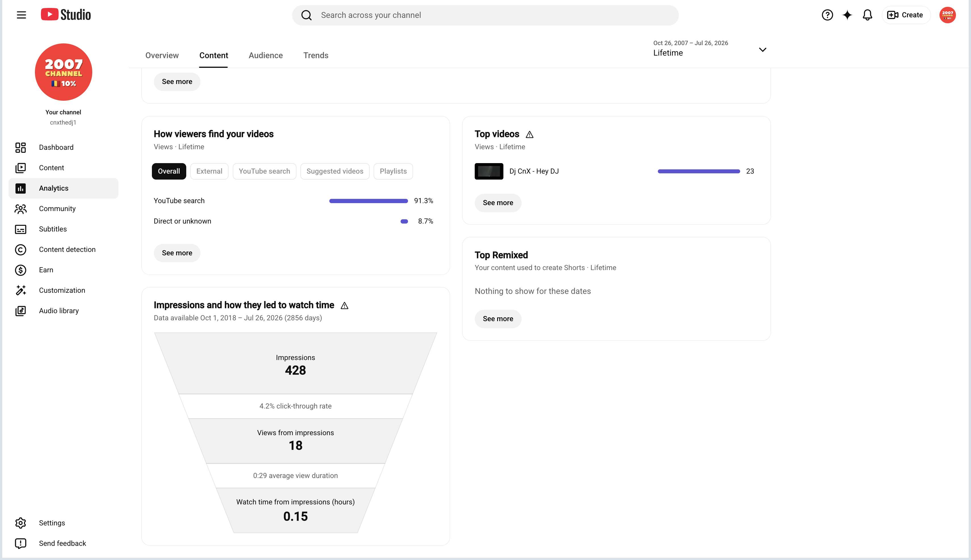Open the notifications bell

tap(867, 15)
